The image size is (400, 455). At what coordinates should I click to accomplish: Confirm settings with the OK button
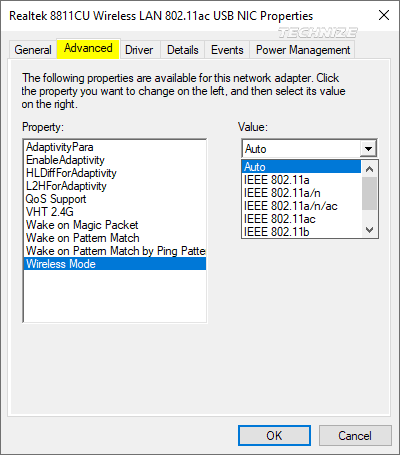click(274, 435)
